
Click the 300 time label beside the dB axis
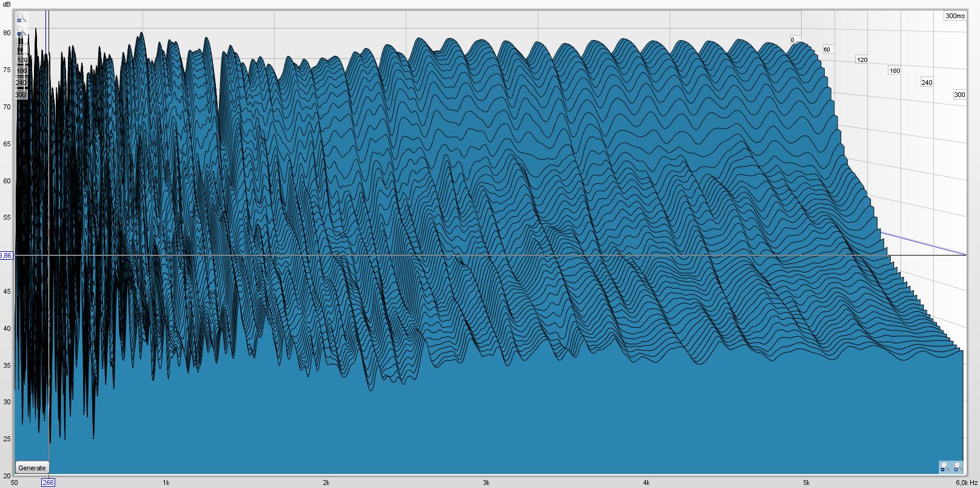tap(21, 95)
